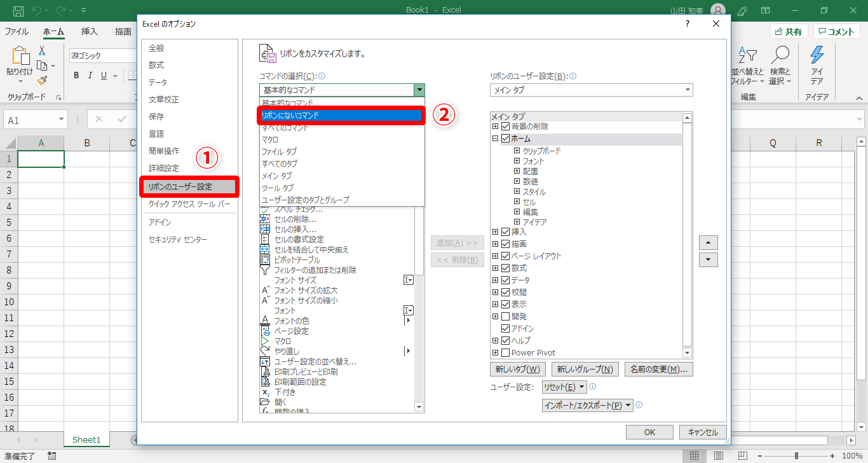Toggle Underline in the Excel ribbon
This screenshot has height=463, width=868.
click(x=104, y=76)
